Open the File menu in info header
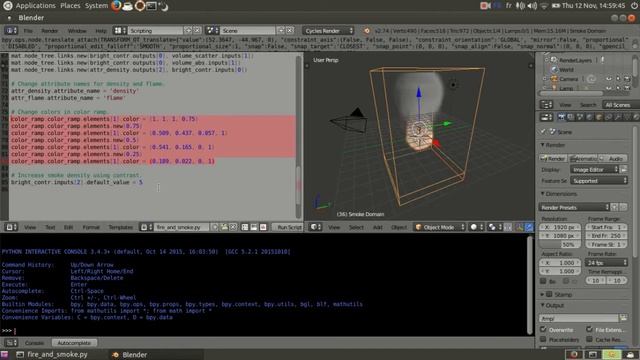The image size is (640, 360). (x=28, y=31)
